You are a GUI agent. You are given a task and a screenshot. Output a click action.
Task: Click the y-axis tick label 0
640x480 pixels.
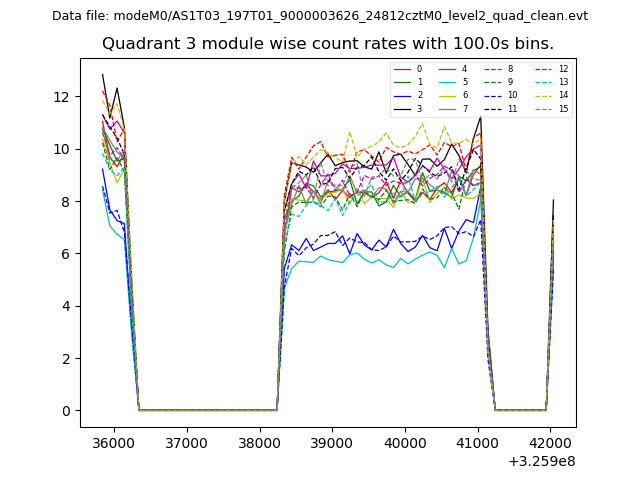coord(65,411)
